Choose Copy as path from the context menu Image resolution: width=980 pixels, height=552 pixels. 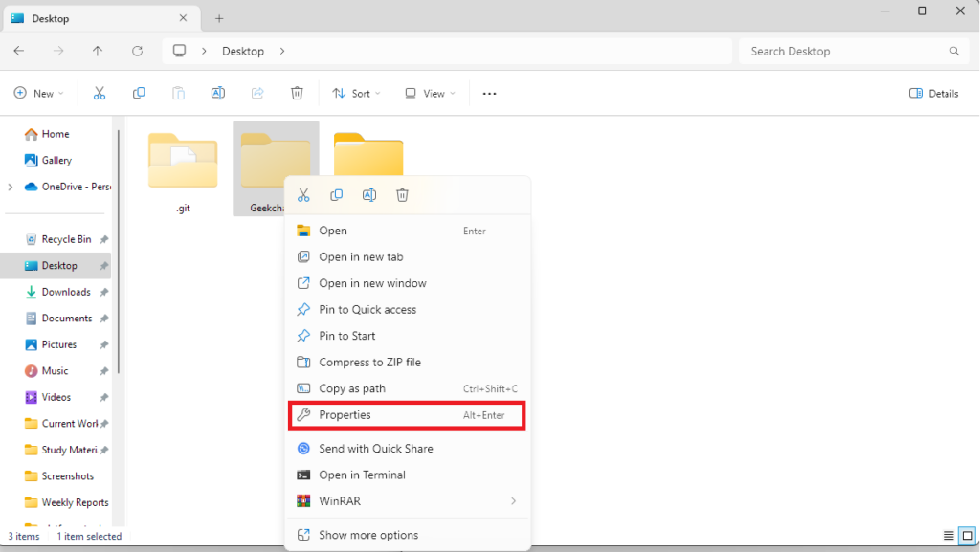352,388
